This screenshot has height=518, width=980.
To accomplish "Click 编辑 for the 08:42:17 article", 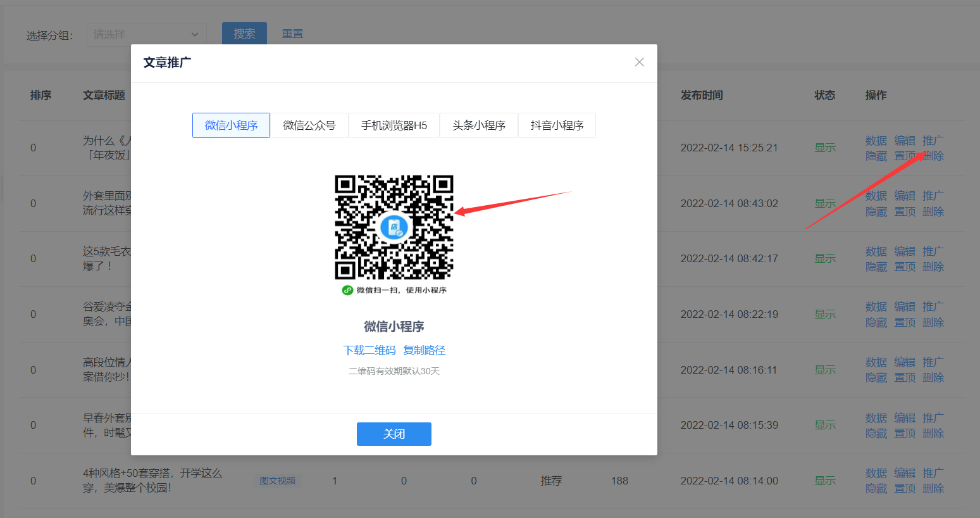I will point(905,251).
